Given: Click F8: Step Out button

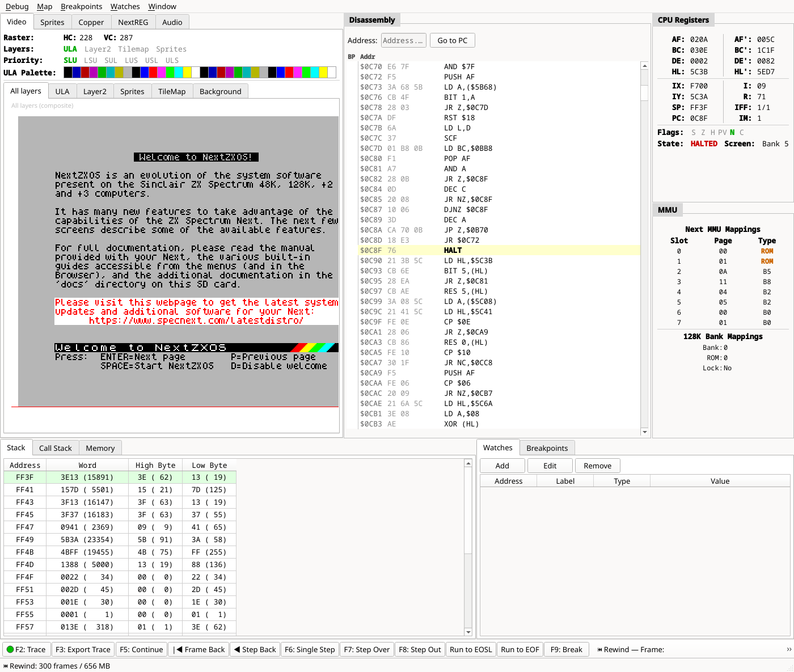Looking at the screenshot, I should pyautogui.click(x=420, y=649).
